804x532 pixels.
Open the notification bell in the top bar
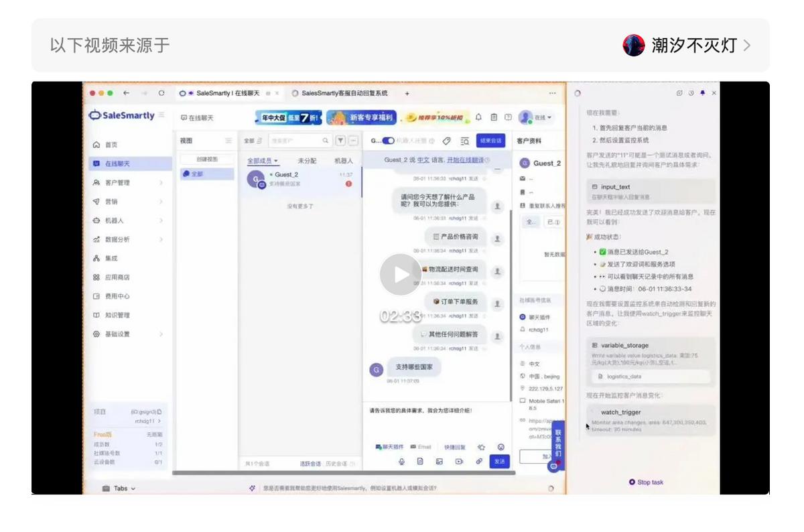coord(478,117)
